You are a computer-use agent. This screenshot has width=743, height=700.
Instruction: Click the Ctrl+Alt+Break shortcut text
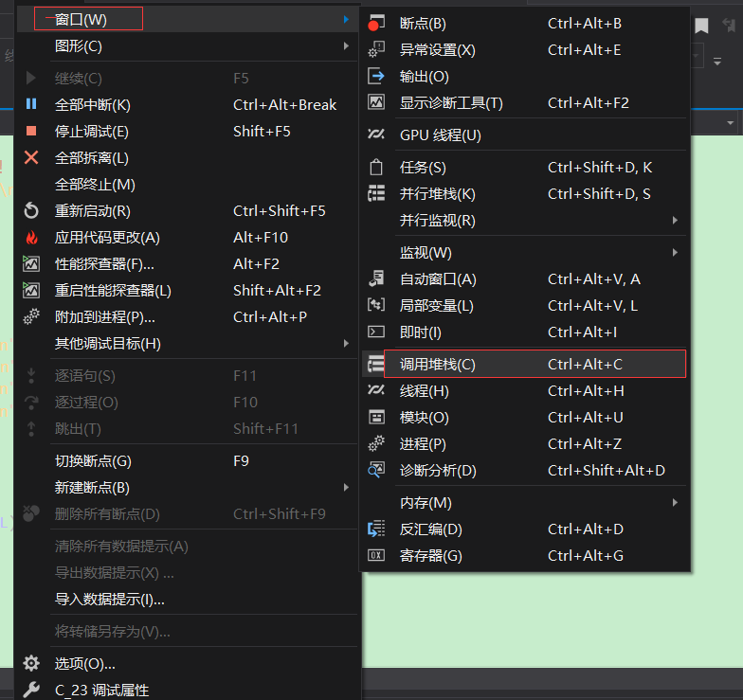click(x=284, y=104)
